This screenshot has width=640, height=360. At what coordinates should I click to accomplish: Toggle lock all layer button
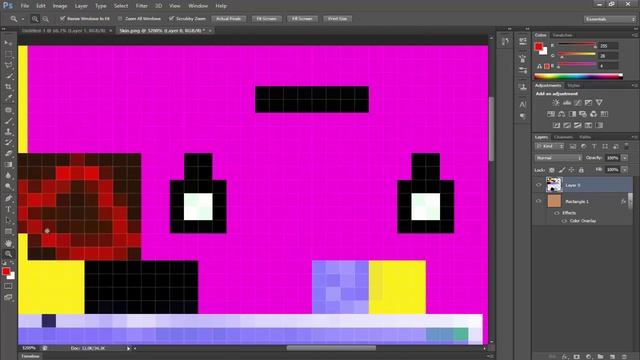(581, 170)
